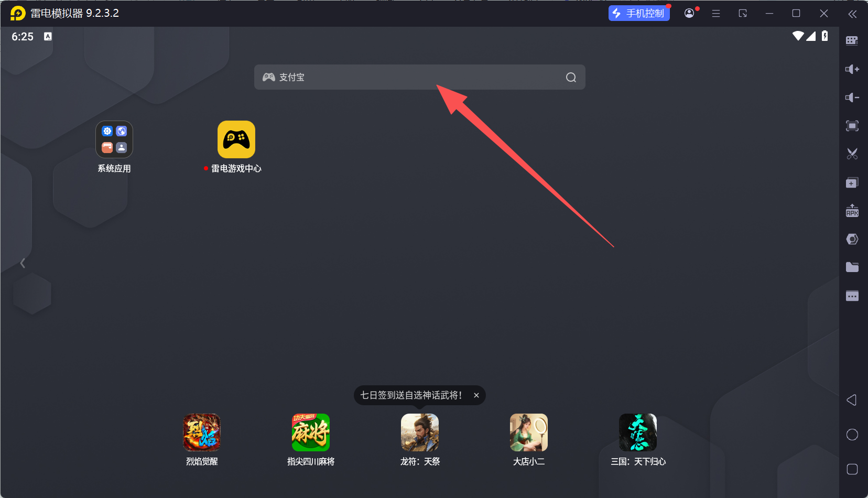Click the magnifier search icon
The width and height of the screenshot is (868, 498).
tap(571, 78)
